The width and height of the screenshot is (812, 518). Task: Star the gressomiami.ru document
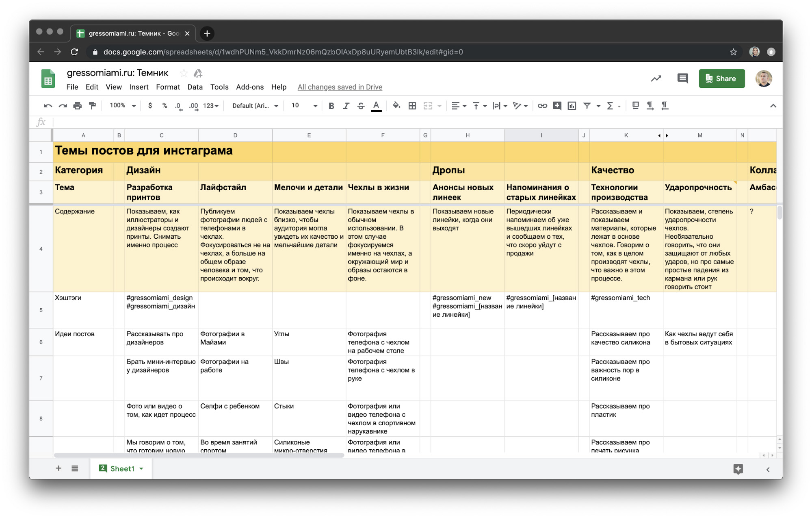[x=184, y=73]
